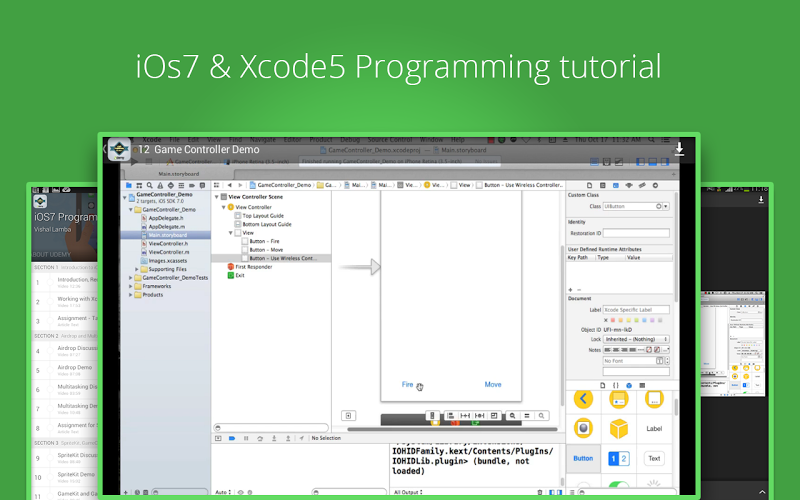Open the Window menu in the menu bar

(431, 139)
